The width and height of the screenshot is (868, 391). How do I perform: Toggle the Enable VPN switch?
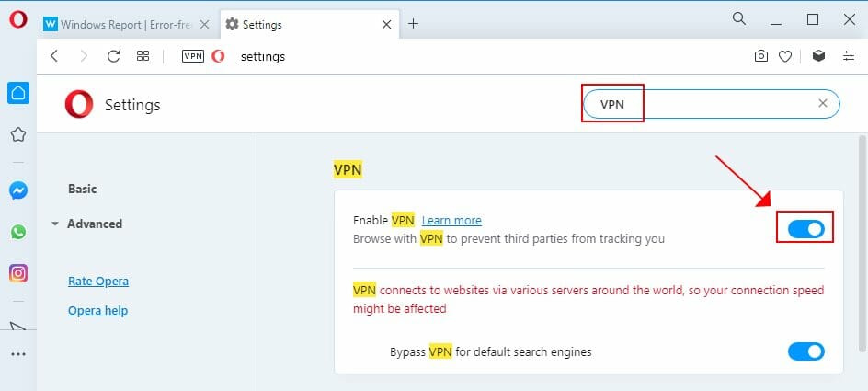tap(806, 229)
